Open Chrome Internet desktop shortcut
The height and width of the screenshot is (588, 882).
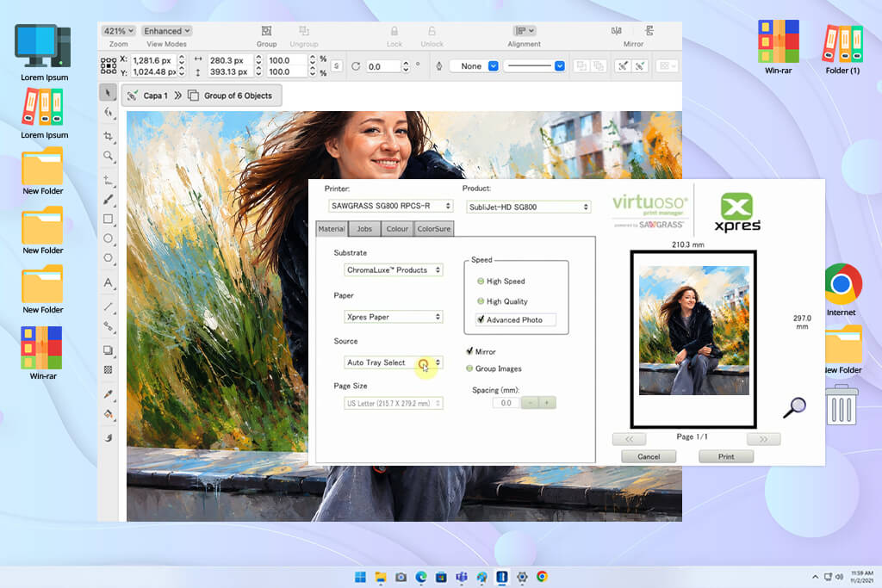842,289
